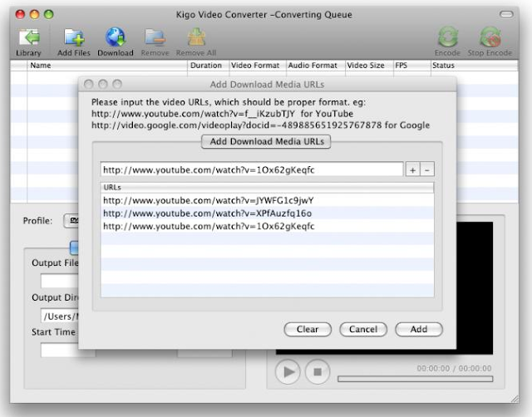Add URL with the plus button
532x417 pixels.
(412, 169)
